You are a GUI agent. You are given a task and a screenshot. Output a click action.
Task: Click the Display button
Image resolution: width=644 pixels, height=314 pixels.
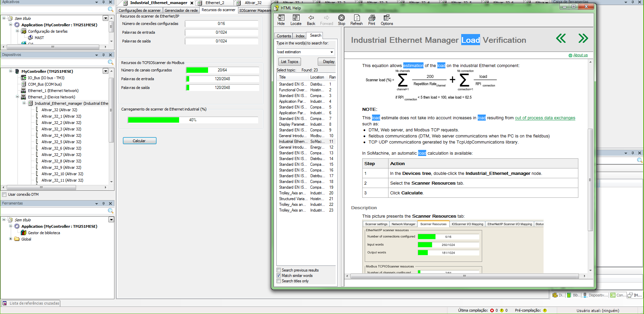coord(327,62)
